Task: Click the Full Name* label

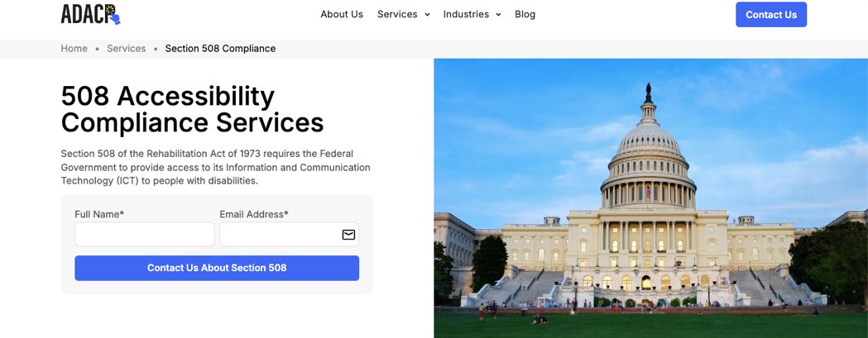Action: 99,214
